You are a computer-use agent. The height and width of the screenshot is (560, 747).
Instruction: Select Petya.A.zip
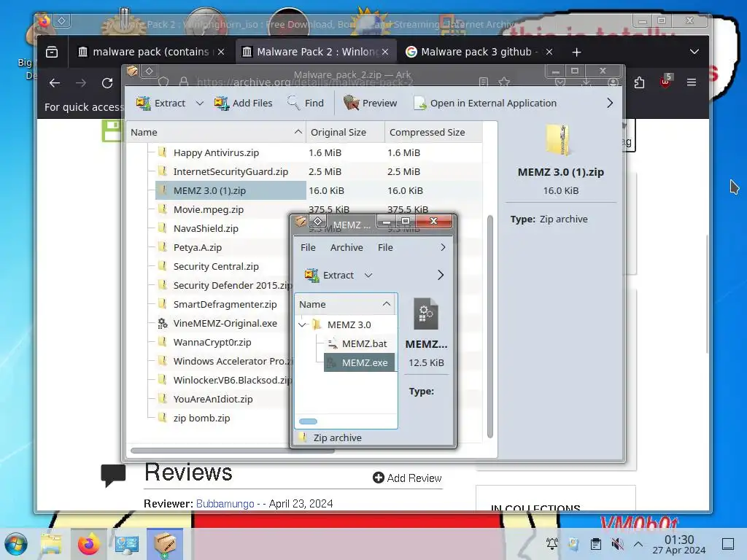click(197, 248)
